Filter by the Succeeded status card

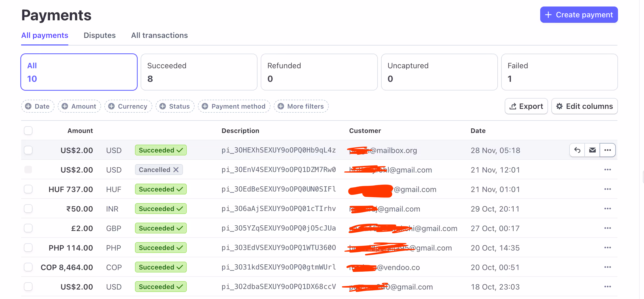pyautogui.click(x=199, y=72)
